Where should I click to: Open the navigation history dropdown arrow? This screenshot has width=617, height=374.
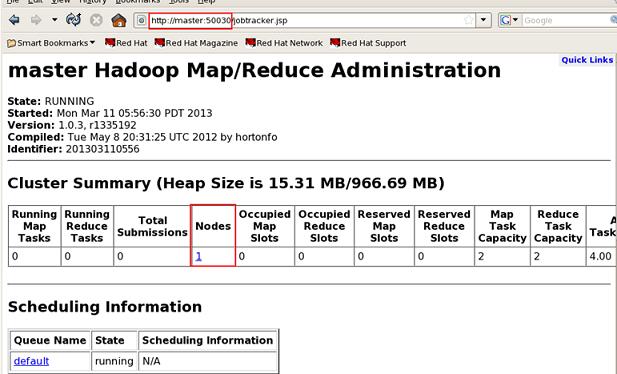55,20
